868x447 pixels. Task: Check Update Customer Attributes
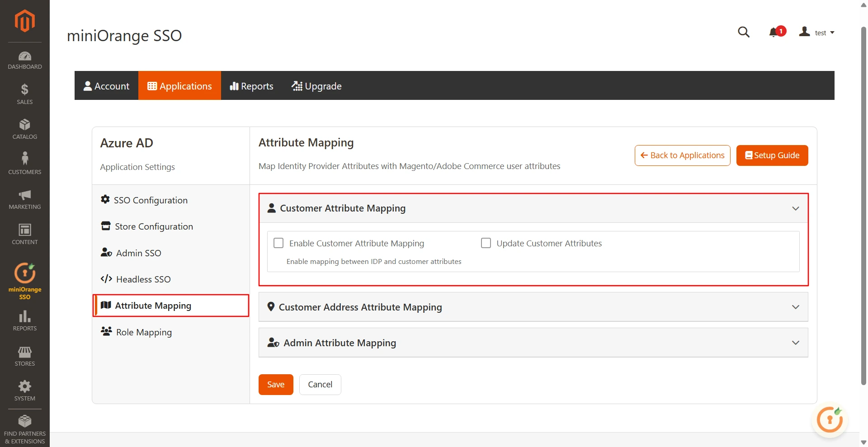click(486, 243)
